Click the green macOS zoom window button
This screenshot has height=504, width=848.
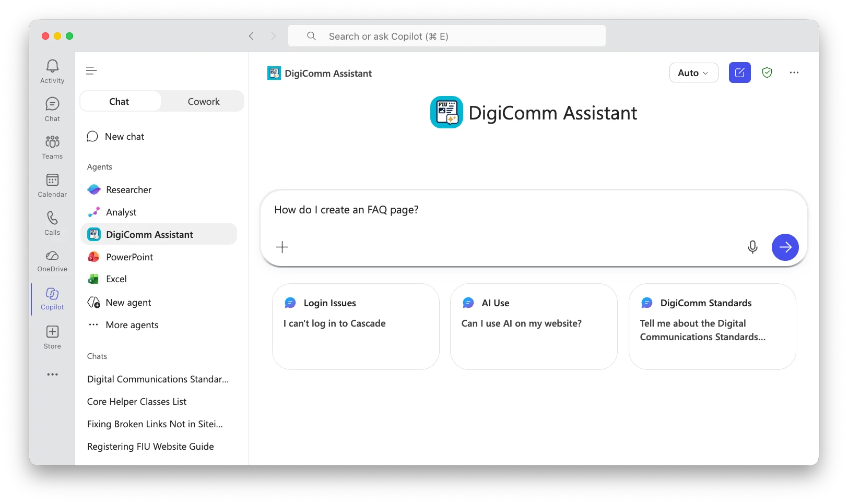69,36
